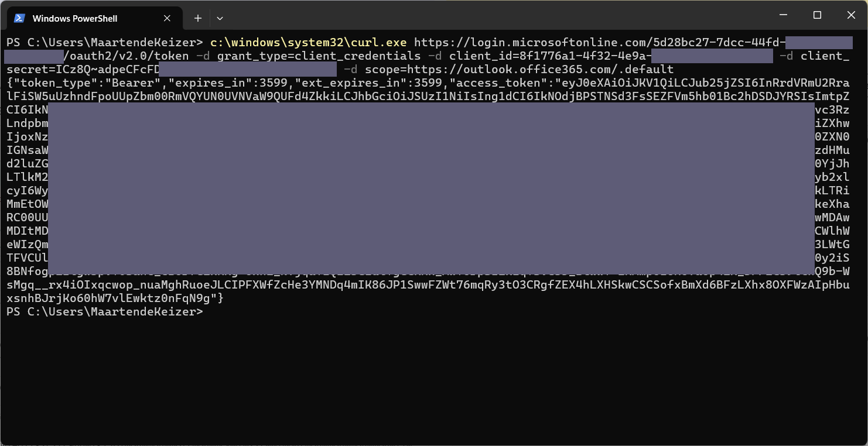Open a new terminal tab
The image size is (868, 446).
(198, 18)
